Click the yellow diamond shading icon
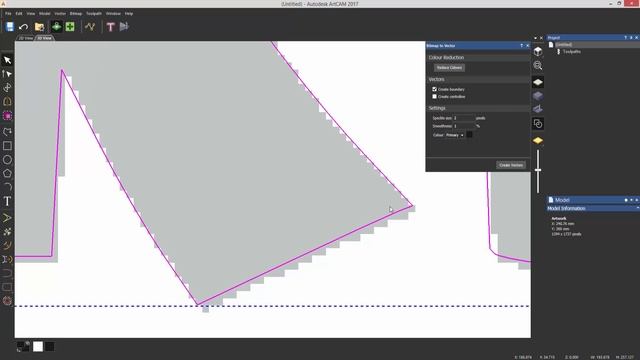The height and width of the screenshot is (360, 640). pos(538,141)
